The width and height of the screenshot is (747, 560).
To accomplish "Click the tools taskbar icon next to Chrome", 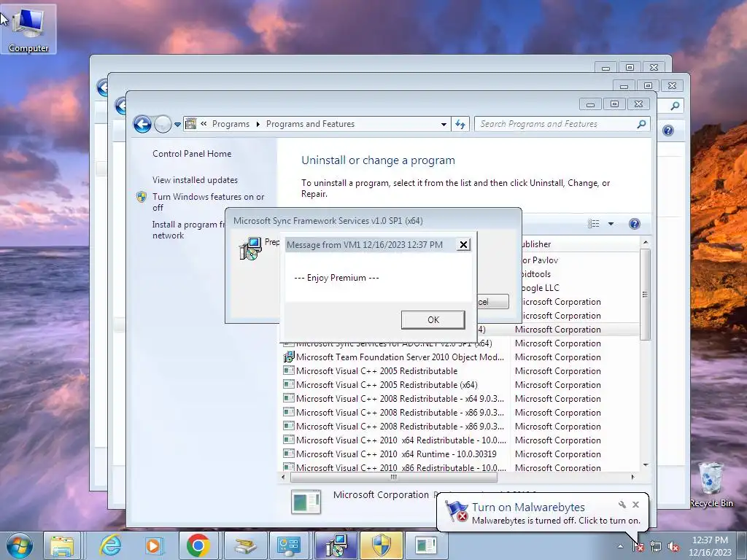I will pos(245,545).
